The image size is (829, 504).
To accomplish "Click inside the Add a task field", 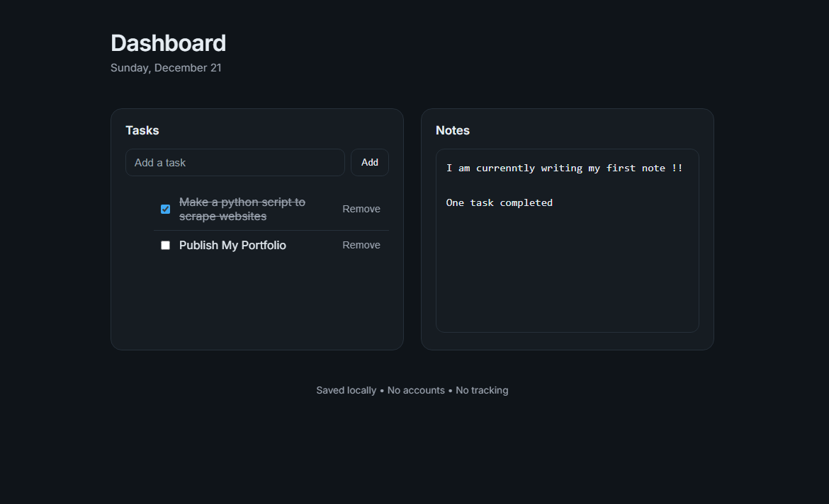I will tap(235, 162).
